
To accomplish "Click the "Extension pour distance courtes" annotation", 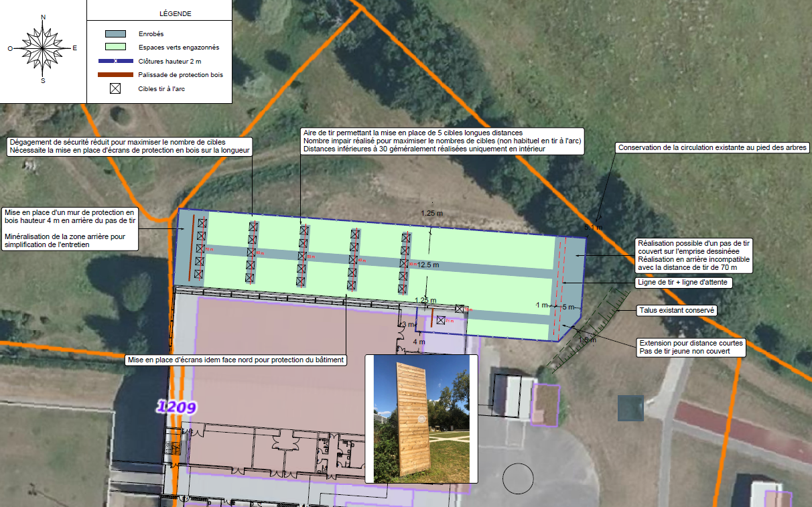I will coord(690,347).
